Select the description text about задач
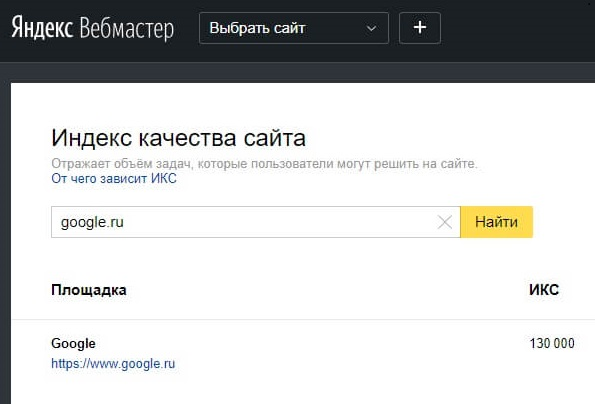The image size is (595, 404). [264, 164]
